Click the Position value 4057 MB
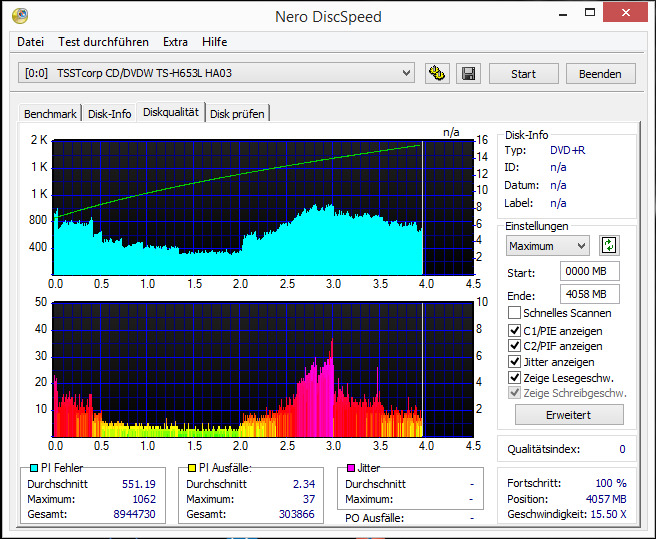656x539 pixels. pyautogui.click(x=606, y=499)
